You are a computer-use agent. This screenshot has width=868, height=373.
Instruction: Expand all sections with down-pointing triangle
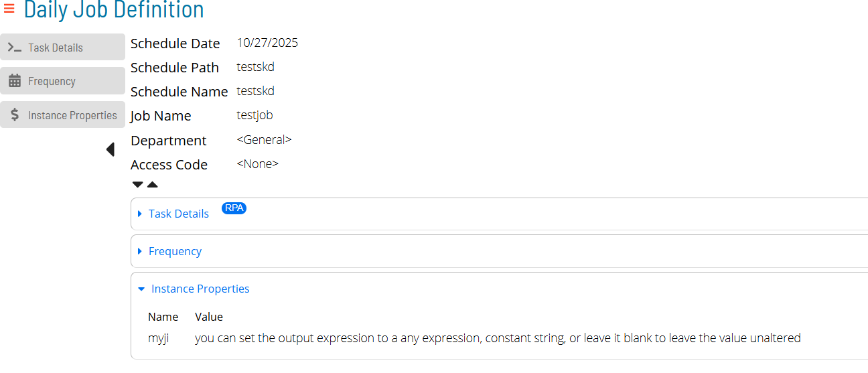pos(138,184)
